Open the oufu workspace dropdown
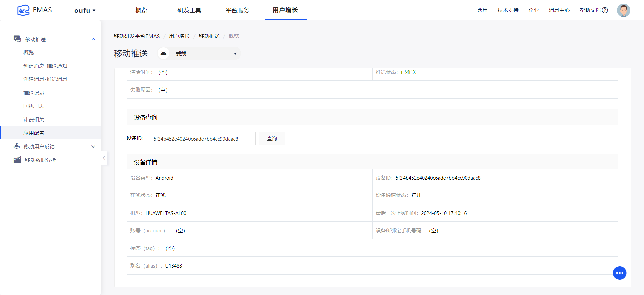Viewport: 644px width, 295px height. 85,10
